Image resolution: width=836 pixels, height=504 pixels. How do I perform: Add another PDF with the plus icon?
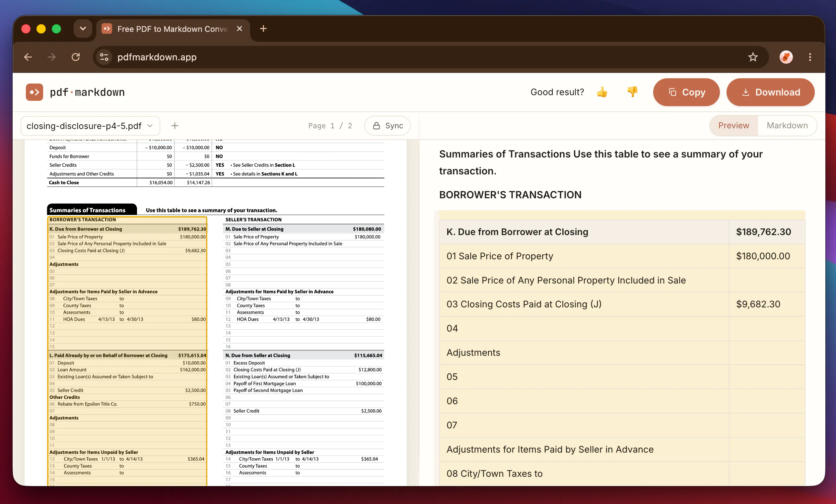tap(175, 126)
